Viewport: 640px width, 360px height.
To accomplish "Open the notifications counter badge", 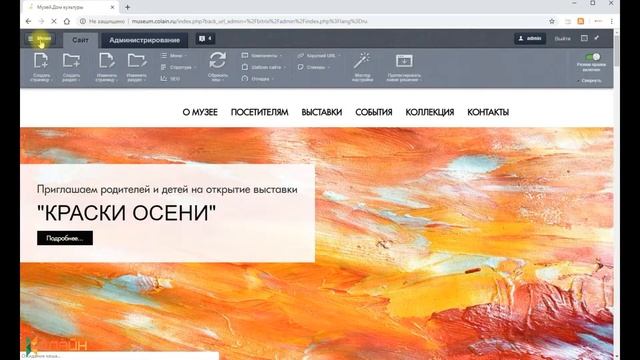I will [x=205, y=39].
